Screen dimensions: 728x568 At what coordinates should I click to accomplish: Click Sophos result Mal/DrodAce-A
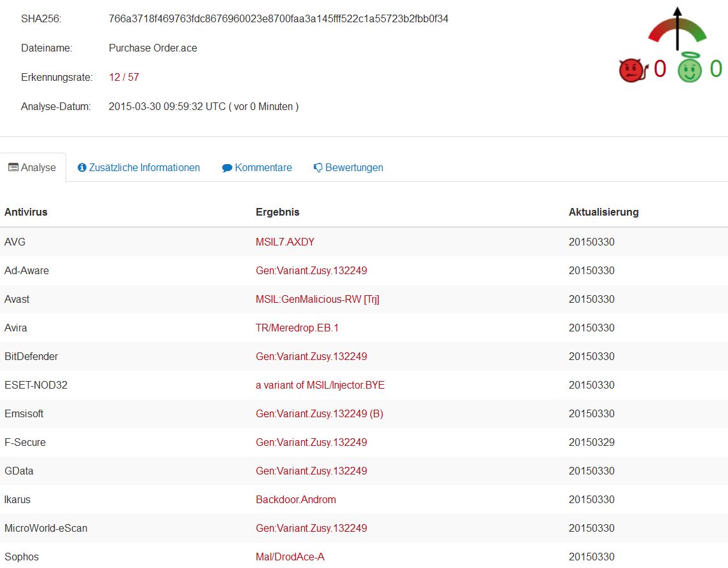[290, 557]
